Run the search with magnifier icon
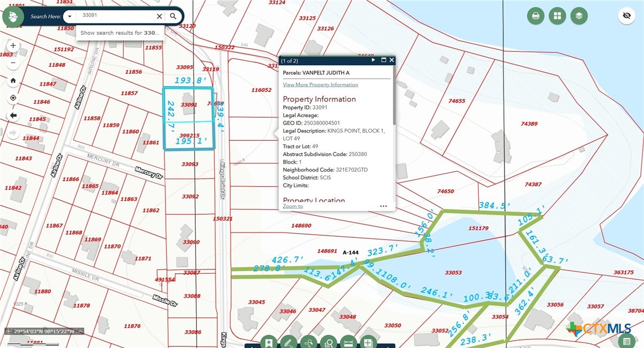The height and width of the screenshot is (348, 644). [173, 17]
